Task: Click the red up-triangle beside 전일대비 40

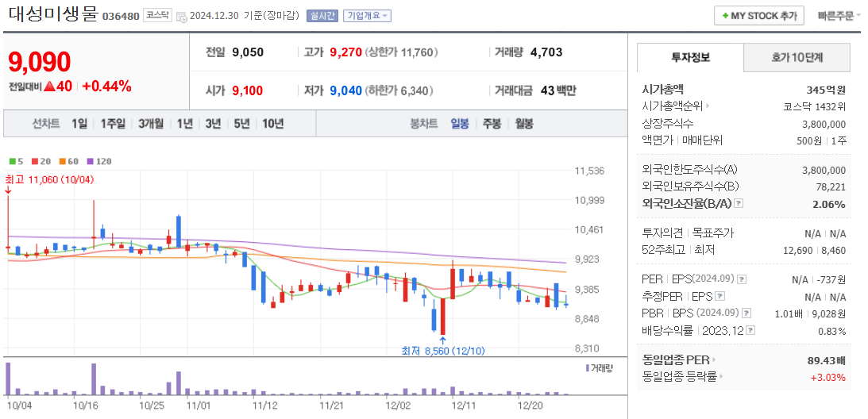Action: point(48,86)
